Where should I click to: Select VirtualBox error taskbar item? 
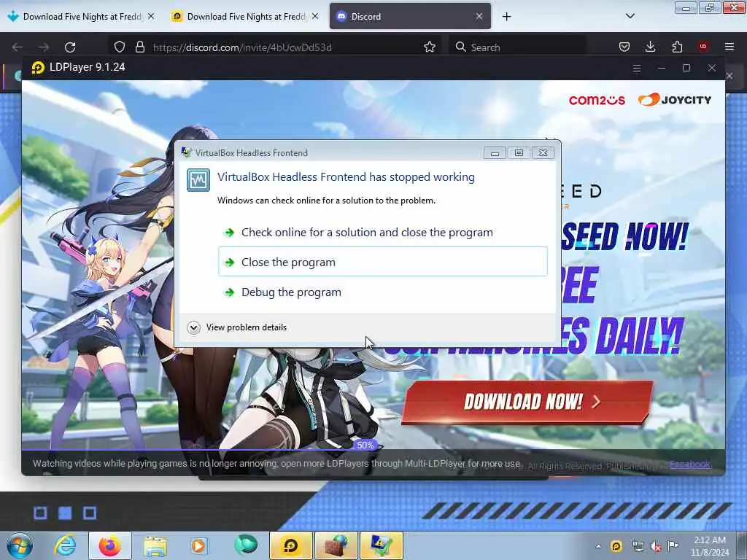click(x=382, y=545)
